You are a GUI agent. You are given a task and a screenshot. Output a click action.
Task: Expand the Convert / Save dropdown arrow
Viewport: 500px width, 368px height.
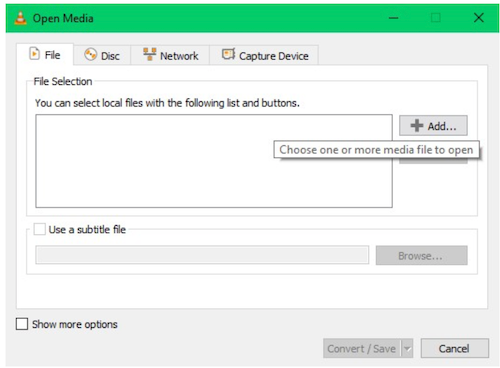pos(407,349)
